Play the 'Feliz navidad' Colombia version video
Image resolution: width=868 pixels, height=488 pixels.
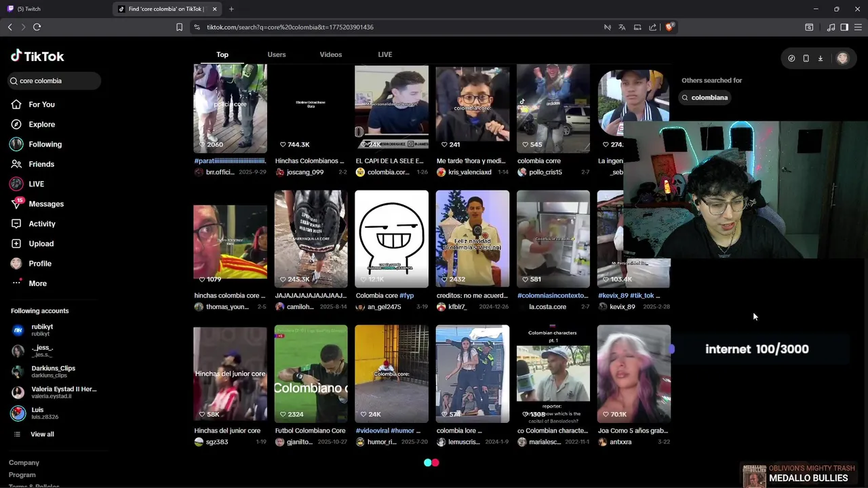click(x=472, y=239)
